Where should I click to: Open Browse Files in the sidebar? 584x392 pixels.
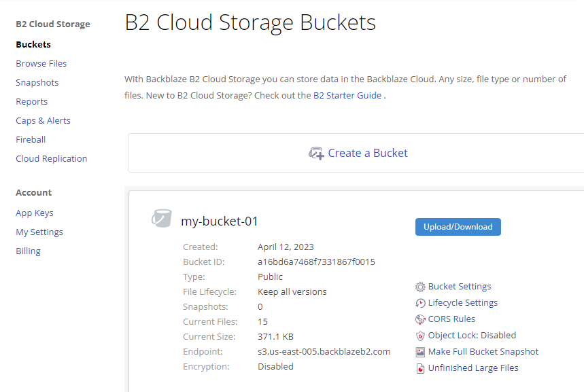pyautogui.click(x=41, y=64)
